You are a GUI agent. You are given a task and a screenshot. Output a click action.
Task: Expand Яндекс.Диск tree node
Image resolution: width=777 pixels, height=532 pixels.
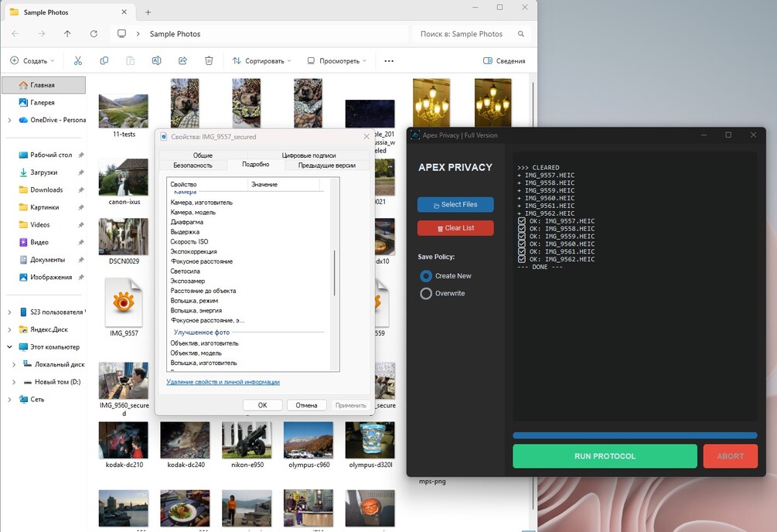9,329
